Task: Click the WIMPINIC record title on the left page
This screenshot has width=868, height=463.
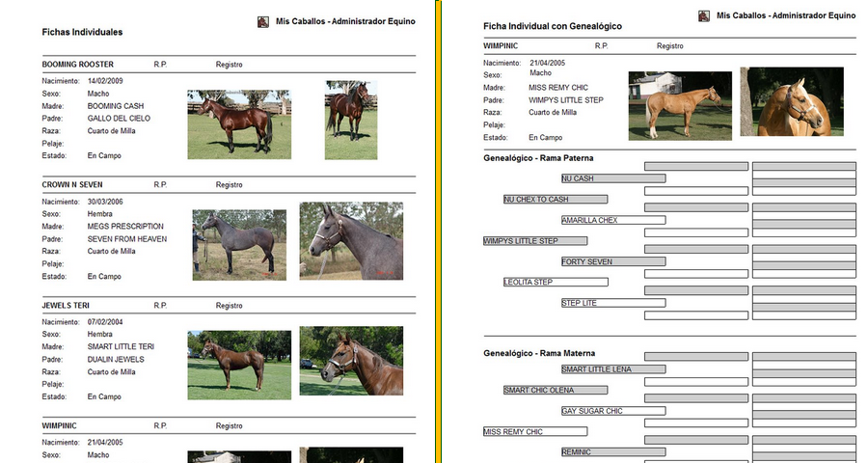Action: [x=59, y=426]
